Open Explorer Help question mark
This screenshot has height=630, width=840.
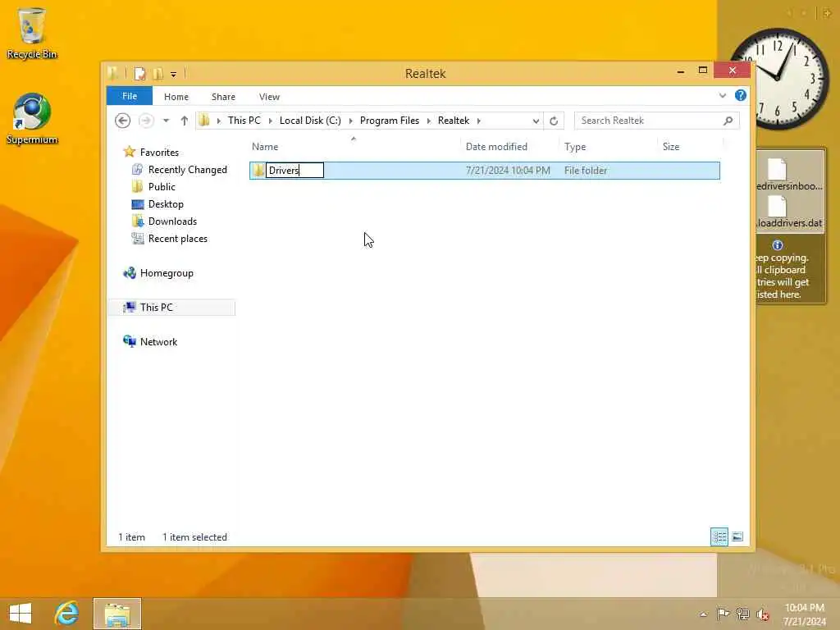point(741,95)
